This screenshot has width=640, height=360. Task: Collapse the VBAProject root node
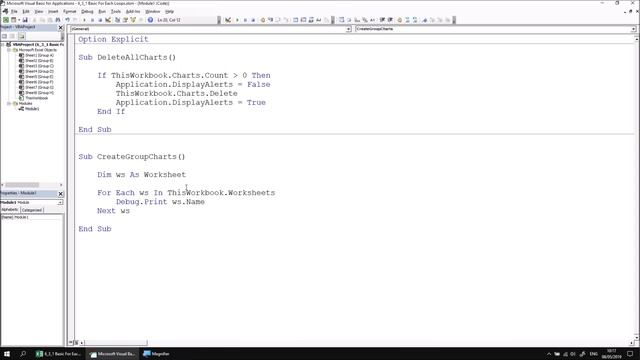coord(3,44)
